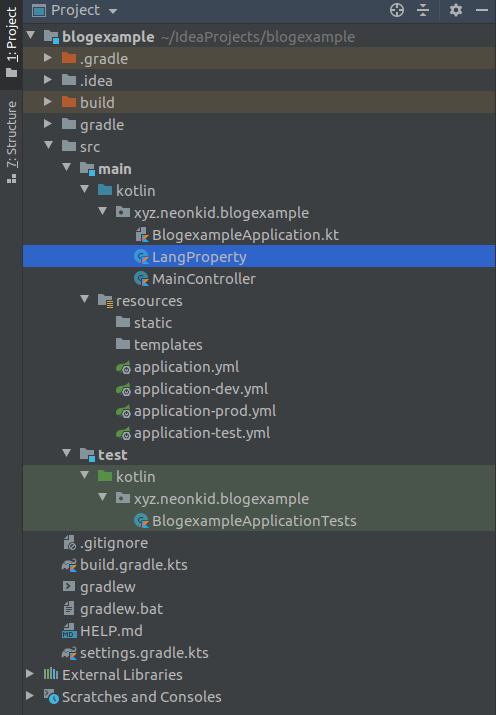The height and width of the screenshot is (715, 496).
Task: Select application-prod.yml file name
Action: (x=205, y=411)
